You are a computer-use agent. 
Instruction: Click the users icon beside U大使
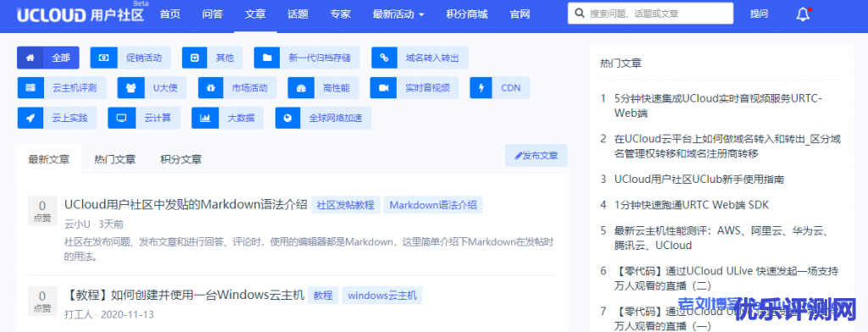(131, 87)
